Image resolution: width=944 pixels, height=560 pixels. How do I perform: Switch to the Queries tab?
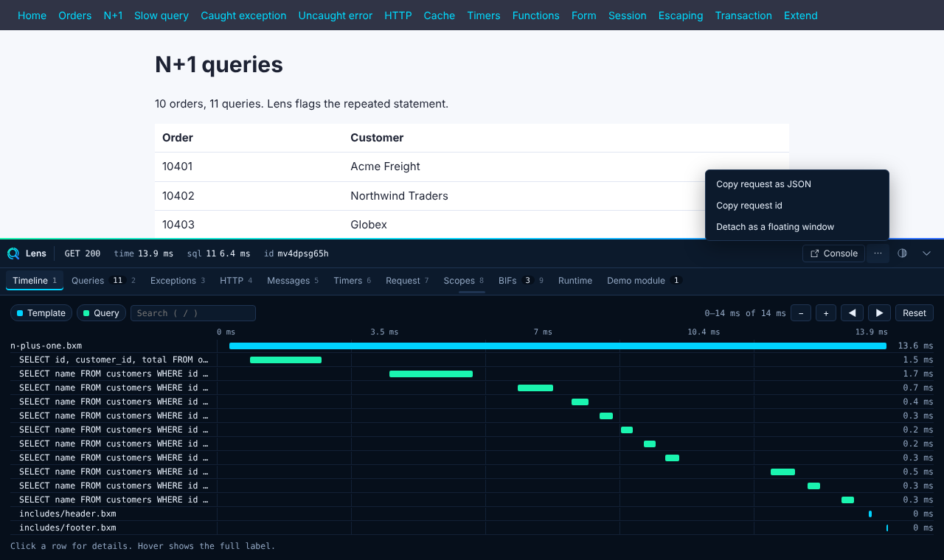click(x=103, y=281)
